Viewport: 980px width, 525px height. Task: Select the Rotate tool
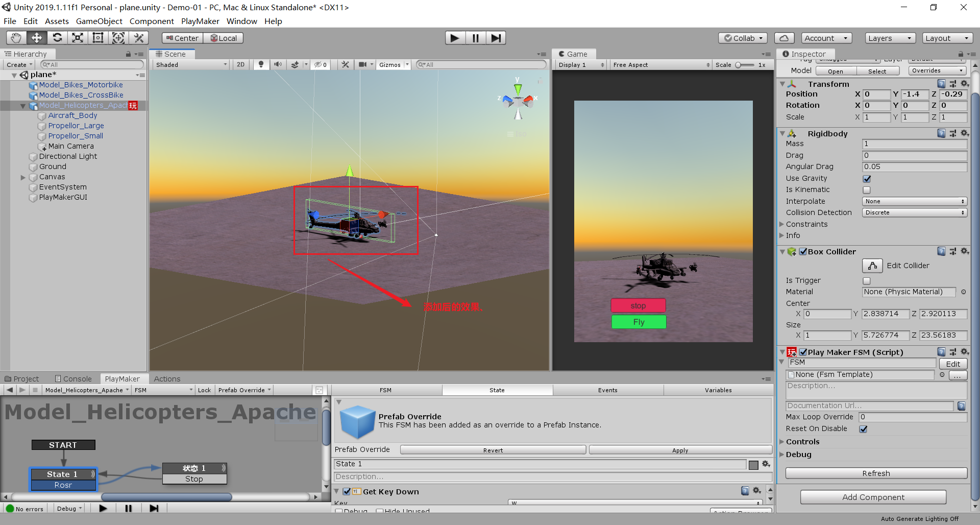(x=57, y=37)
